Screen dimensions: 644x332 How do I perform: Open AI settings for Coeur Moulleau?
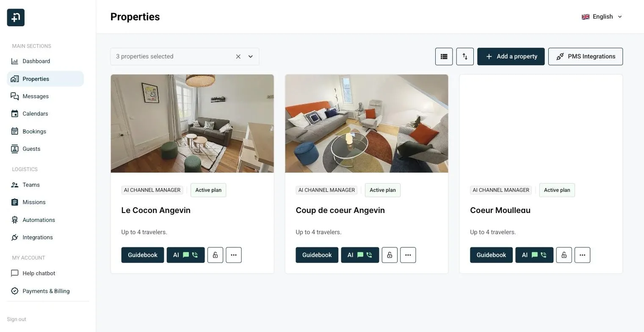click(534, 255)
